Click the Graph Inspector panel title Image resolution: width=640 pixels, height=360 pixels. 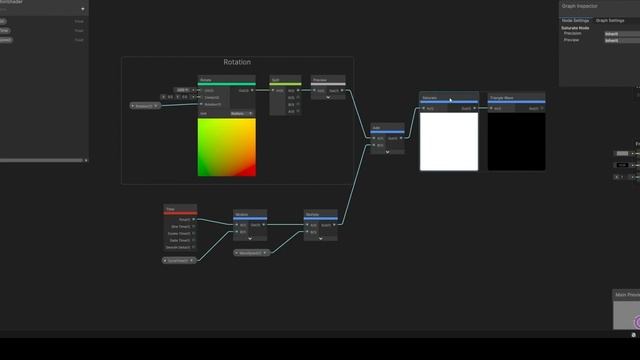(580, 6)
